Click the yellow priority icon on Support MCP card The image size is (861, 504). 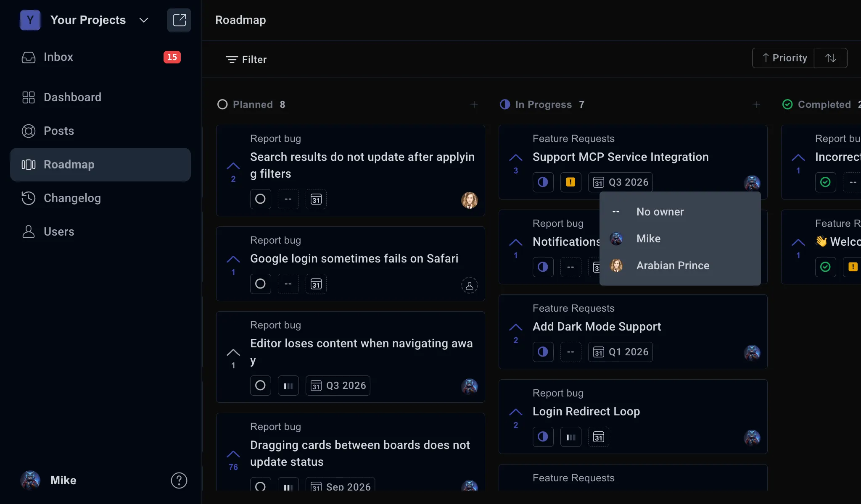pyautogui.click(x=570, y=182)
